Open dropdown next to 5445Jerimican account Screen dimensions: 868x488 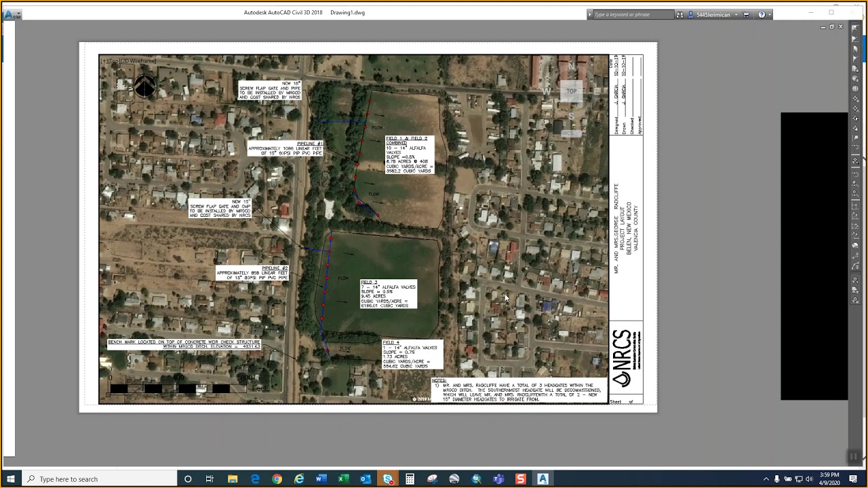tap(736, 14)
